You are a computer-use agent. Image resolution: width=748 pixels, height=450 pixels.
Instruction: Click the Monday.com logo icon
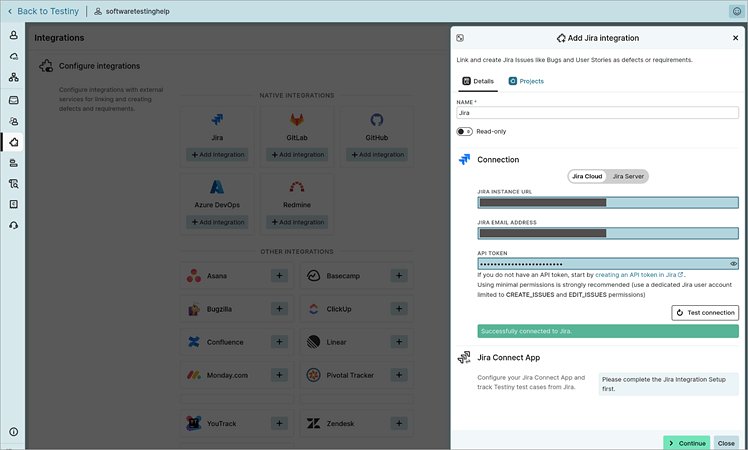pyautogui.click(x=194, y=375)
